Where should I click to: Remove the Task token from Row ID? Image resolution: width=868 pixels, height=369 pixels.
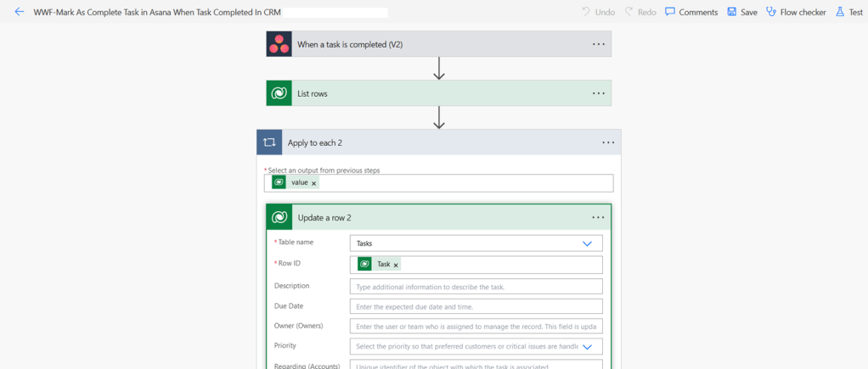396,266
